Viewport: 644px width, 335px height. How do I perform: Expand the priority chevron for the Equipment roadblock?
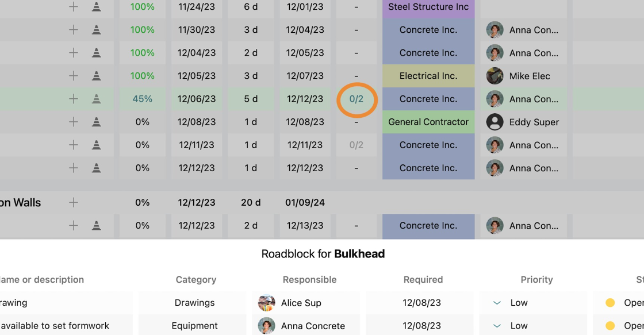pos(497,326)
